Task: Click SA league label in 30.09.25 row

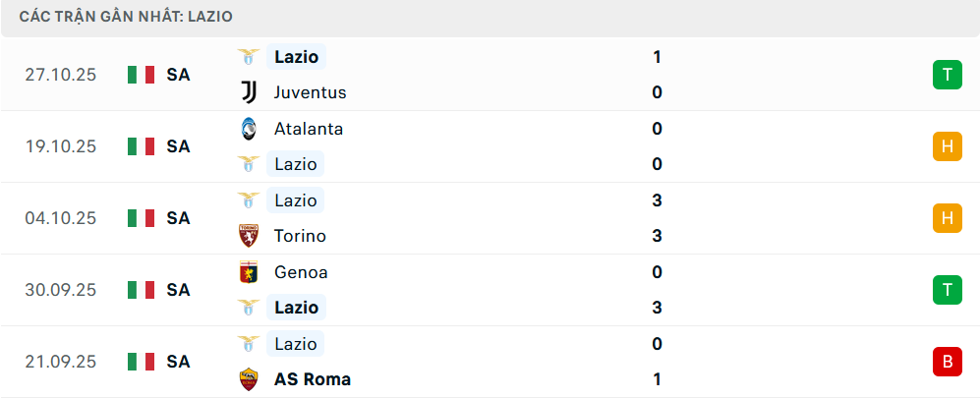Action: [178, 290]
